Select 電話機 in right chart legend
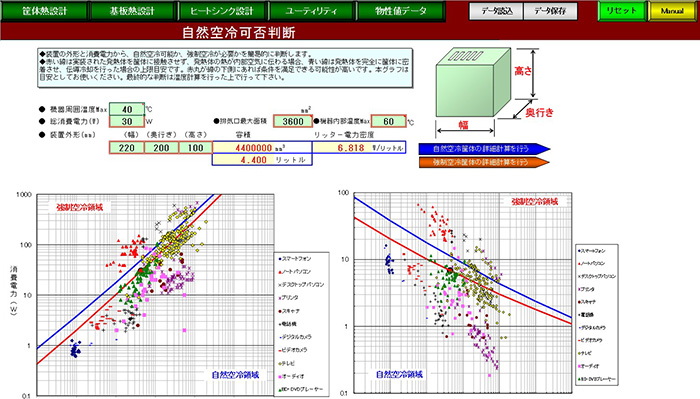 pos(586,315)
